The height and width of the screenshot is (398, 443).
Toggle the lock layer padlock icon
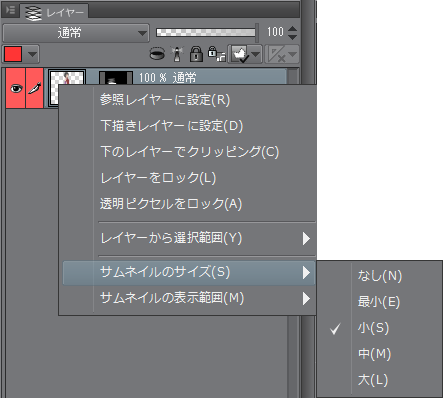tap(196, 54)
